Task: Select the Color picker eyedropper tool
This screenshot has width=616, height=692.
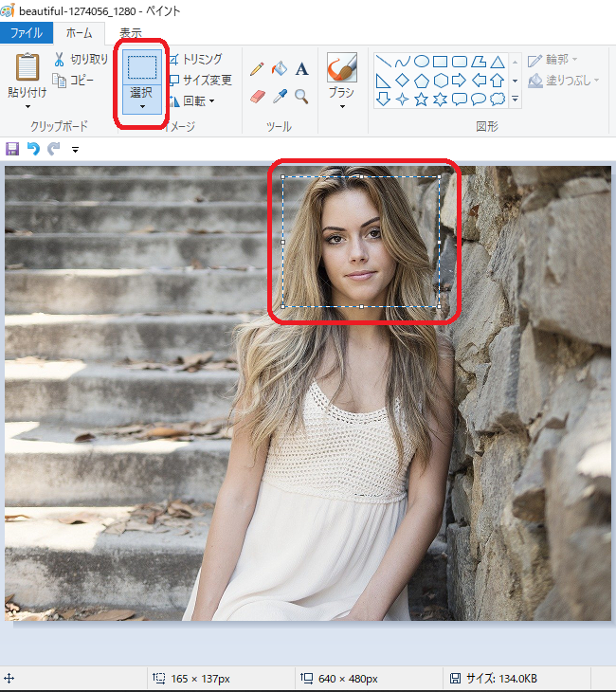Action: pyautogui.click(x=280, y=96)
